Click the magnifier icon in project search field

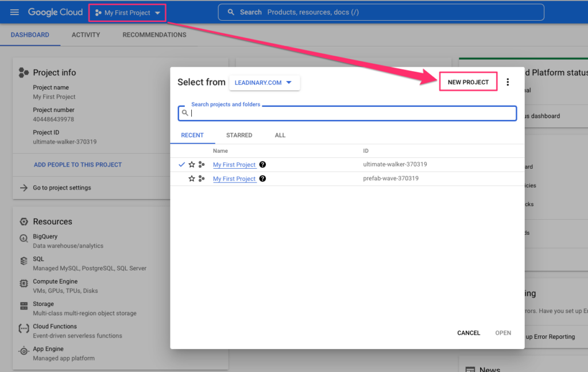click(185, 113)
